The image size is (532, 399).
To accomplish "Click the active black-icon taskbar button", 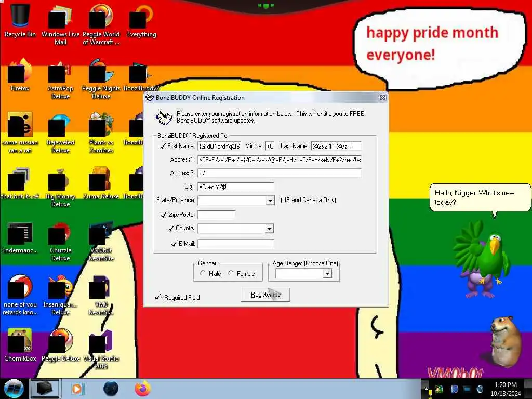I will [x=45, y=389].
